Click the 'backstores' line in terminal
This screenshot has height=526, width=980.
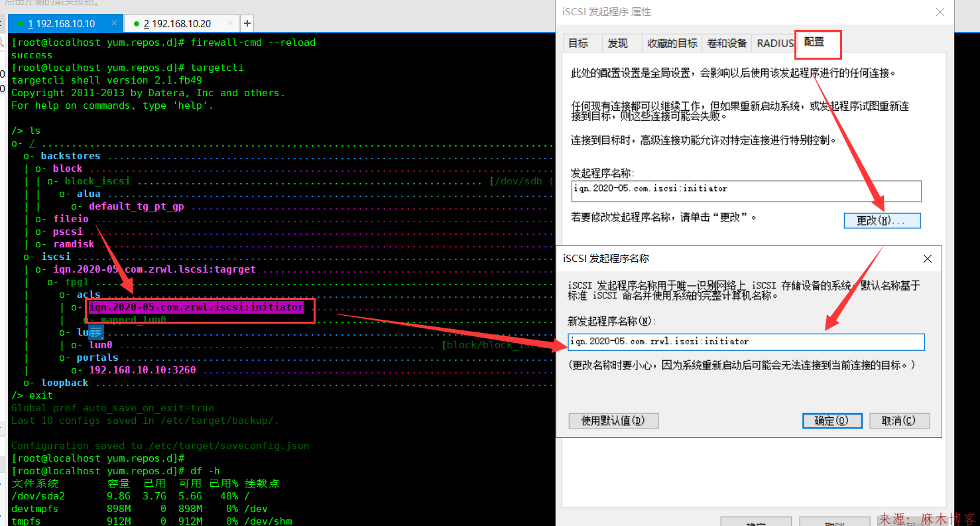70,156
